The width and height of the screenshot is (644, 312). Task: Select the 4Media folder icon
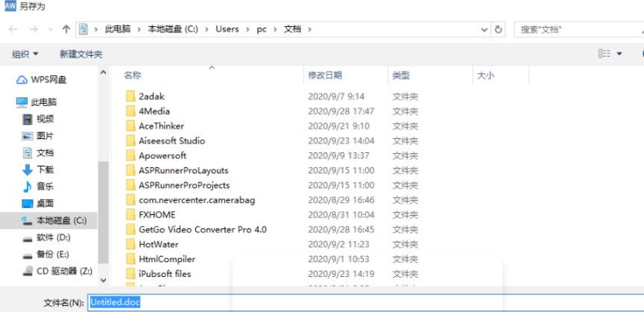coord(130,111)
